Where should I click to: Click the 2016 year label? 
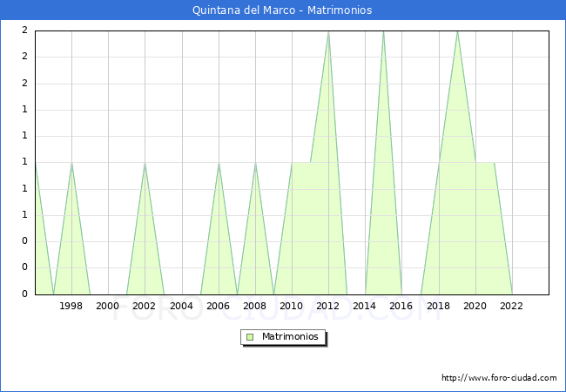pos(401,306)
